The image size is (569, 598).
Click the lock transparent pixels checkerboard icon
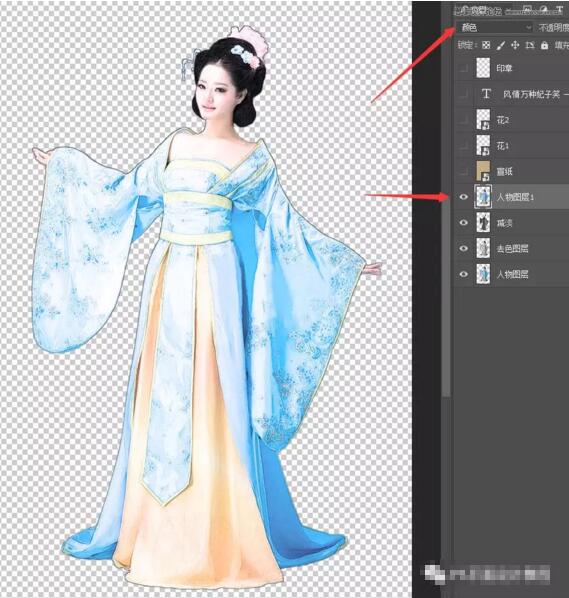pyautogui.click(x=486, y=45)
